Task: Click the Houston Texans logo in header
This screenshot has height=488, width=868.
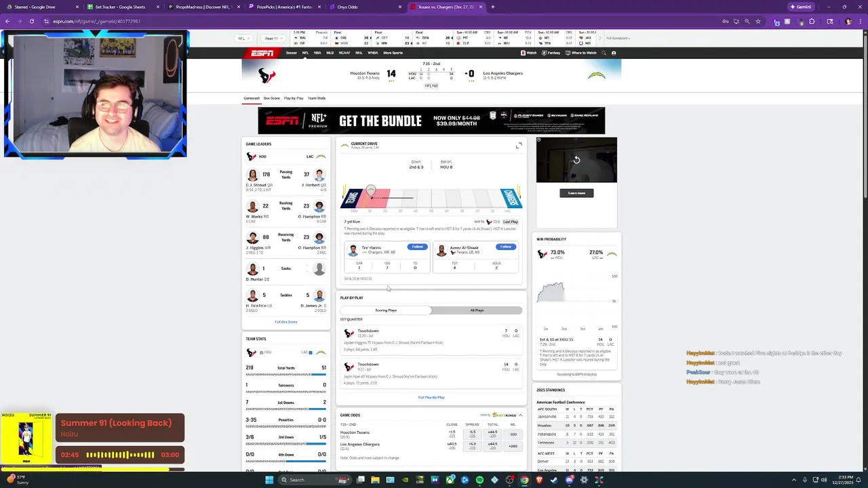Action: click(267, 75)
